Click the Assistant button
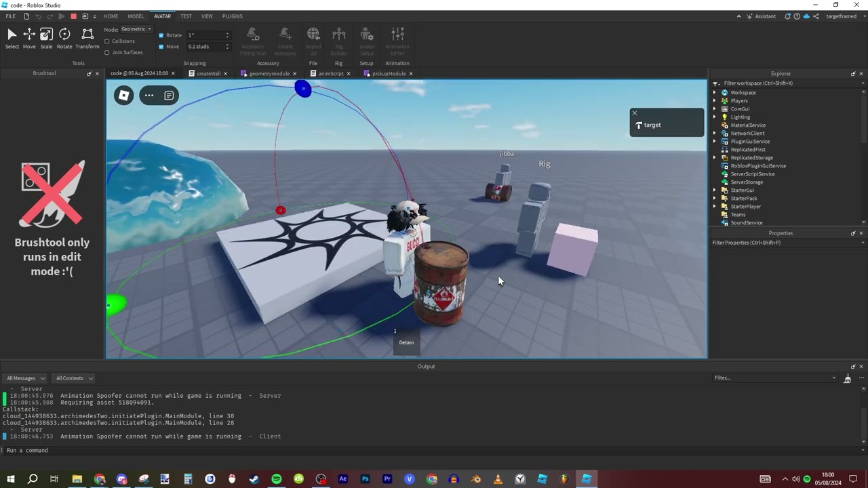Screen dimensions: 868x488 765,16
